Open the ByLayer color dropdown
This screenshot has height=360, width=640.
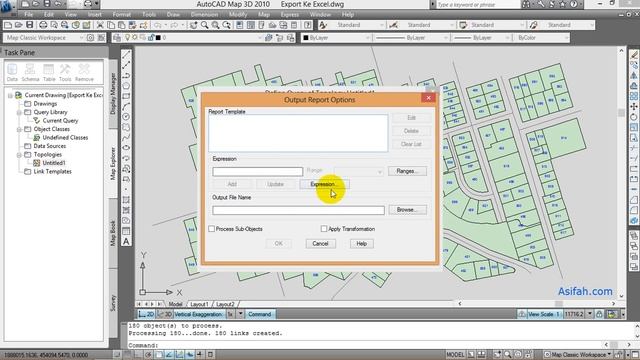(x=336, y=38)
